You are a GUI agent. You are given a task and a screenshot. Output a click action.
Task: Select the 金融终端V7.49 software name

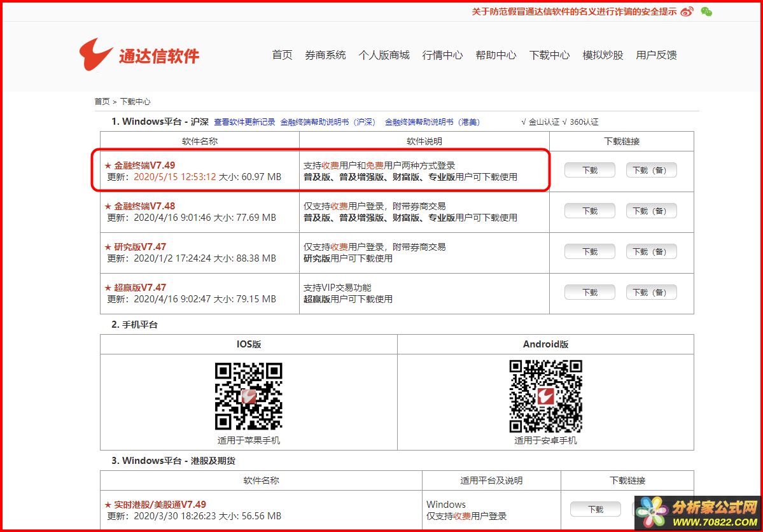[144, 165]
